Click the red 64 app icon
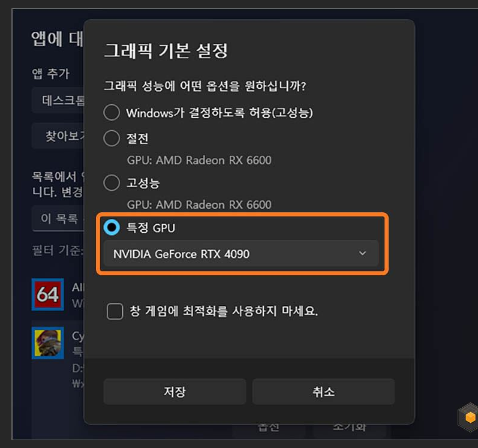 pos(48,294)
